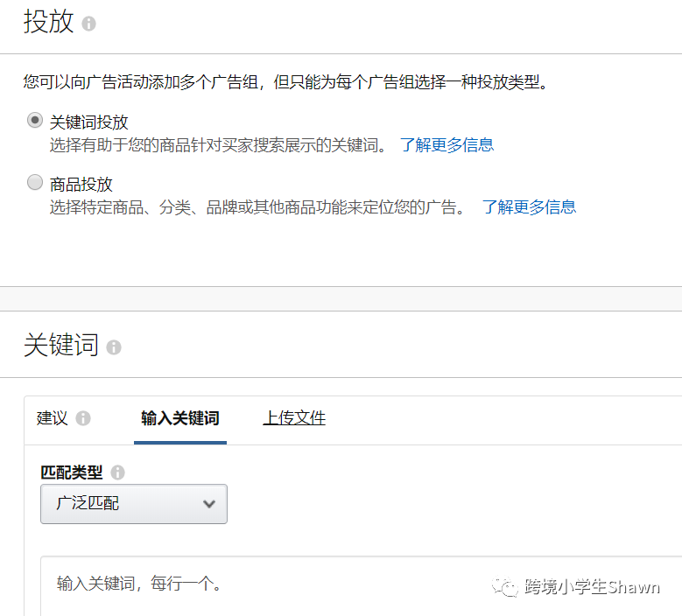The image size is (682, 616).
Task: Click the 关键词投放 option label text
Action: coord(89,122)
